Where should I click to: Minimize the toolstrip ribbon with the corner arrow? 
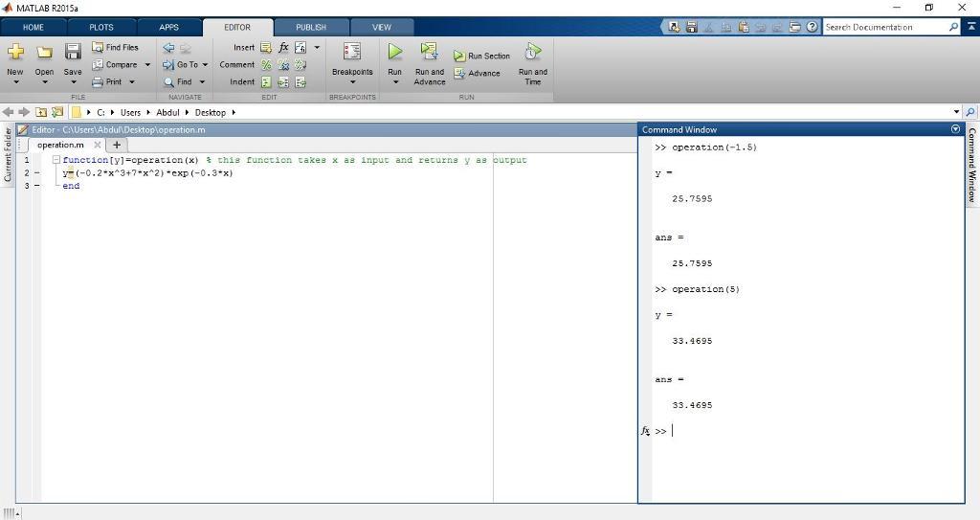point(970,27)
